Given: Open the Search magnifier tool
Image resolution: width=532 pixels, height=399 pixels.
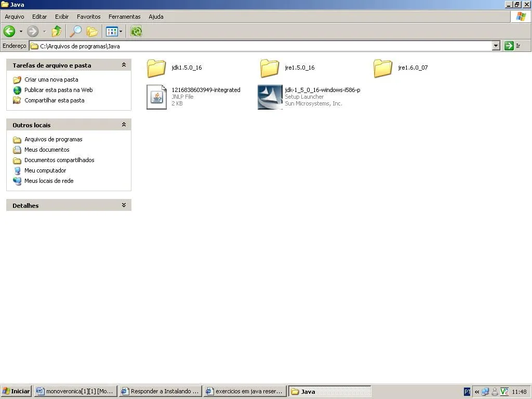Looking at the screenshot, I should tap(75, 32).
